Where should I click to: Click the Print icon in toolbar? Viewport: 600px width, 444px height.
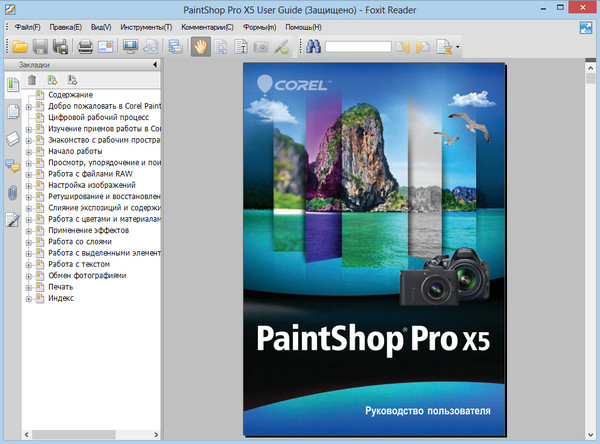pos(86,46)
